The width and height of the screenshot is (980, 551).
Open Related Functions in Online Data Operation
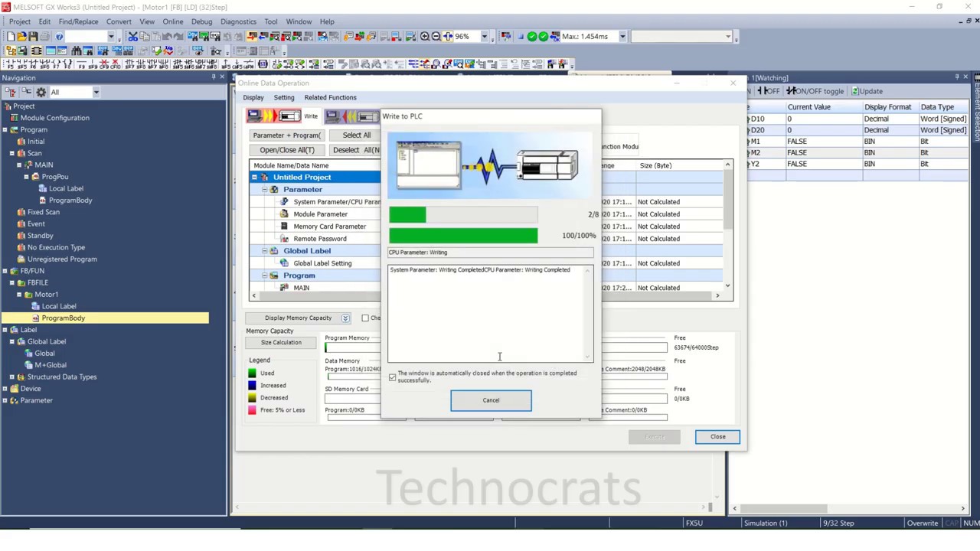pyautogui.click(x=330, y=97)
